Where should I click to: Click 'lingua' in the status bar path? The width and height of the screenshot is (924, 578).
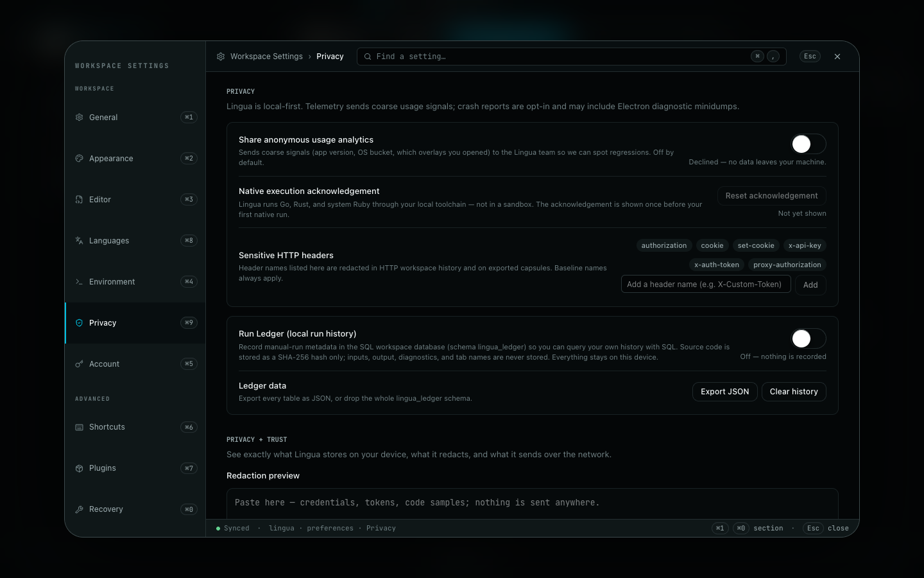coord(282,529)
